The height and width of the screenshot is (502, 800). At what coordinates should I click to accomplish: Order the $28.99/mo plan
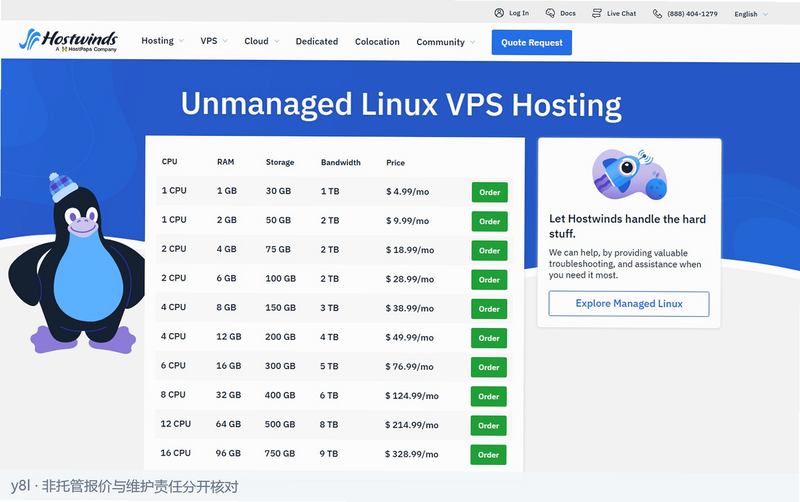point(489,280)
